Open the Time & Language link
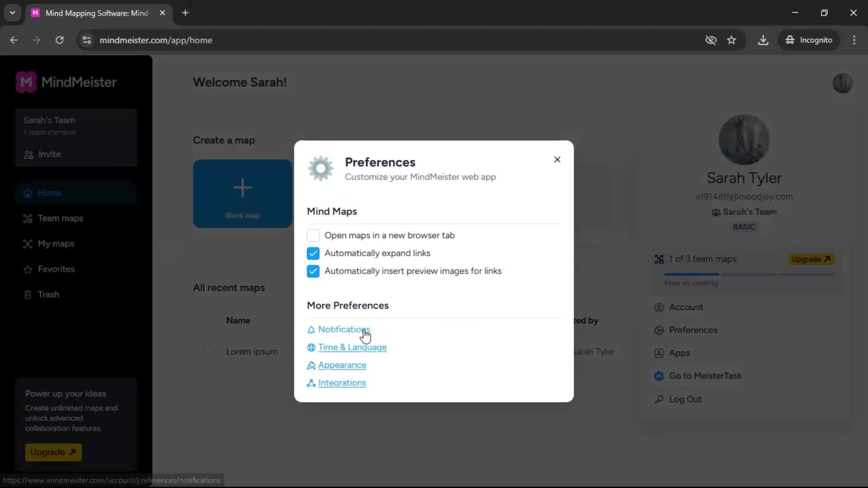 (x=352, y=347)
